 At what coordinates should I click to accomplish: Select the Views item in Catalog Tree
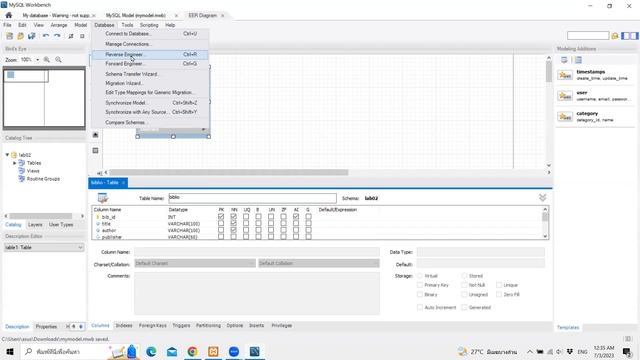coord(33,171)
